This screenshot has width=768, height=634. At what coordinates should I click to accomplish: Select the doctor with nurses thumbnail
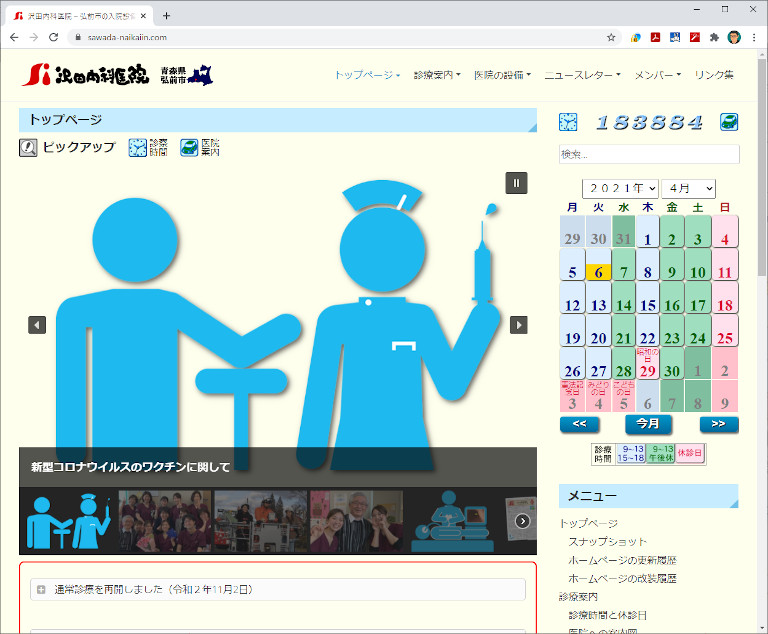point(357,521)
